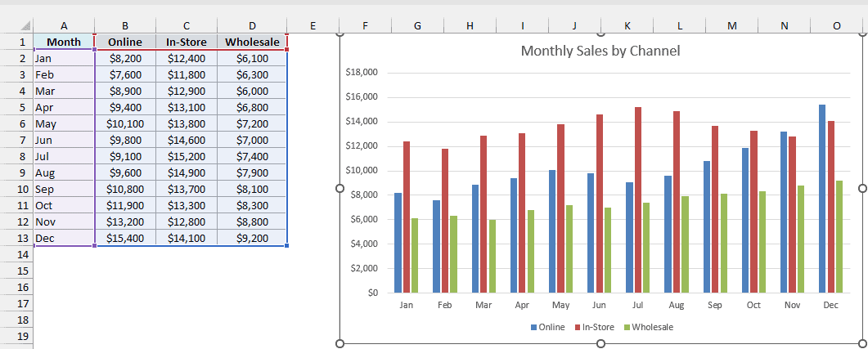Click the chart's left middle resize handle

pos(340,188)
